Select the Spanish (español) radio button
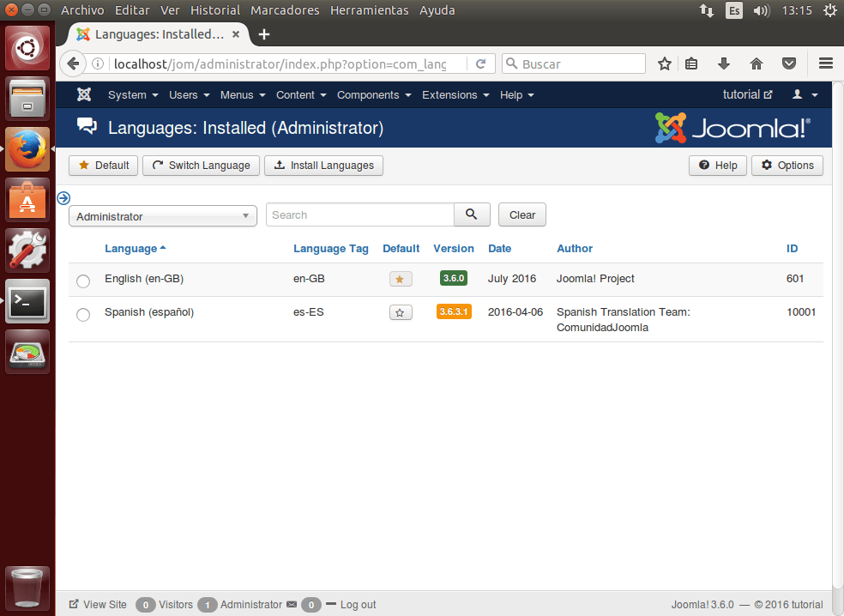The height and width of the screenshot is (616, 844). [x=83, y=314]
